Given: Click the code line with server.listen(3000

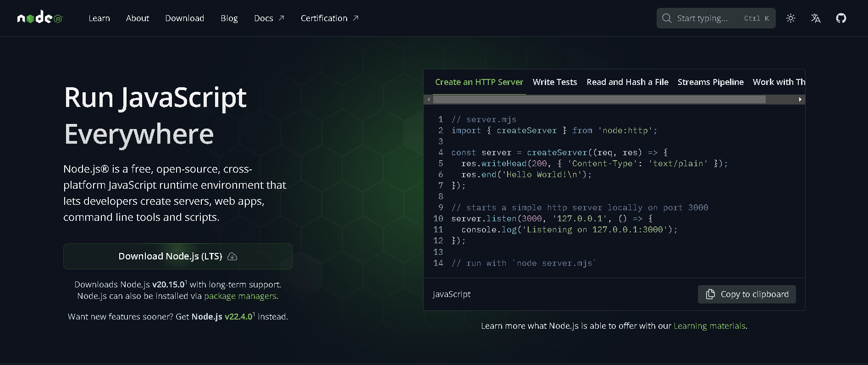Looking at the screenshot, I should click(552, 219).
